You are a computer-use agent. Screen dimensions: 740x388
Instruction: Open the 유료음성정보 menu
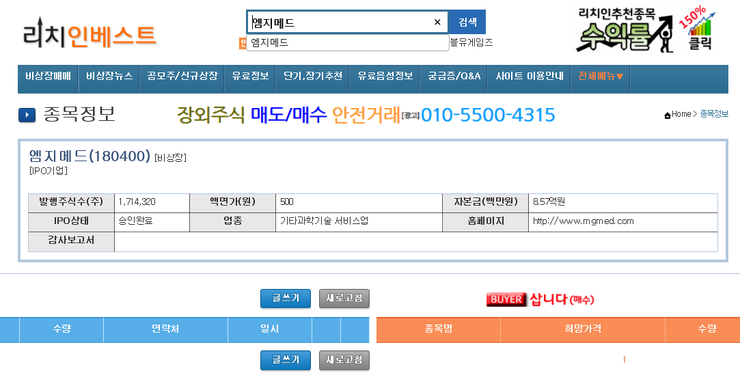tap(385, 76)
